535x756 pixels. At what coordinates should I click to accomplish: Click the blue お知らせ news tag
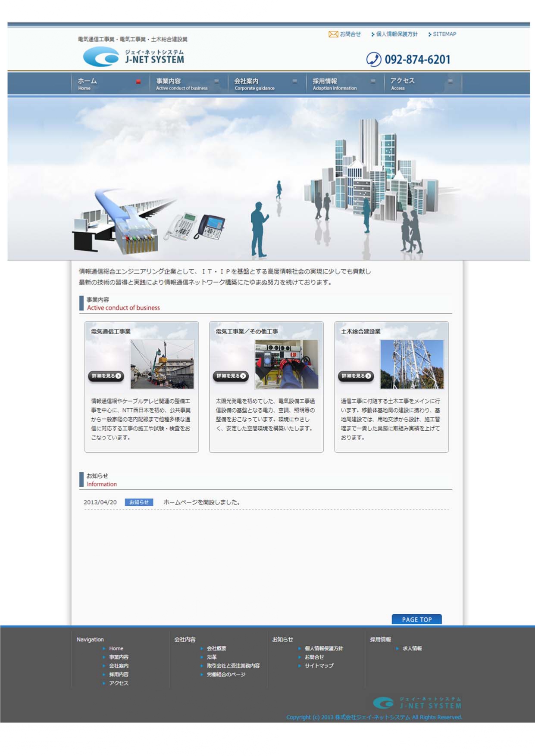[139, 502]
